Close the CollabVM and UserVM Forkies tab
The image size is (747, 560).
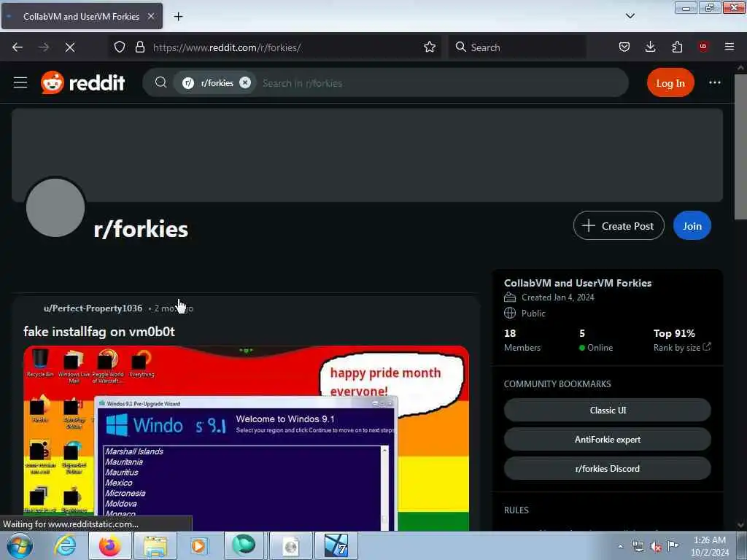pyautogui.click(x=151, y=16)
